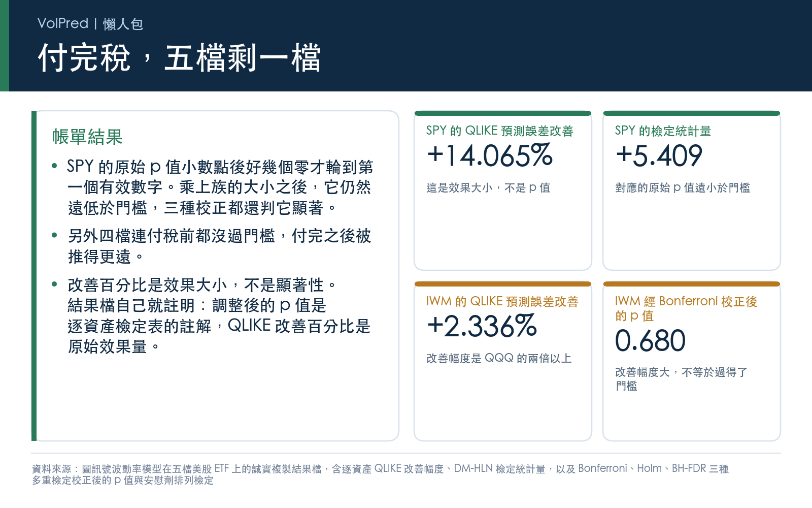The height and width of the screenshot is (508, 812).
Task: Click the value "+5.409"
Action: pyautogui.click(x=659, y=155)
